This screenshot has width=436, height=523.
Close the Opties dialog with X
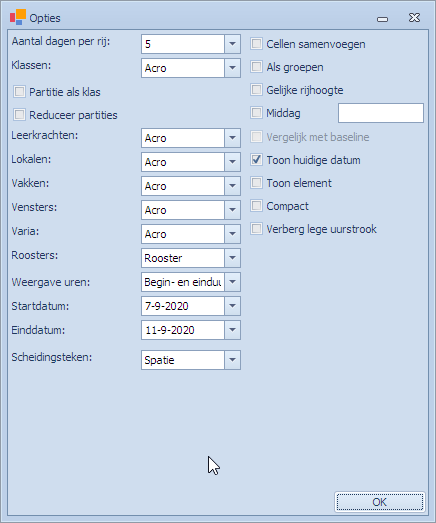(x=414, y=18)
